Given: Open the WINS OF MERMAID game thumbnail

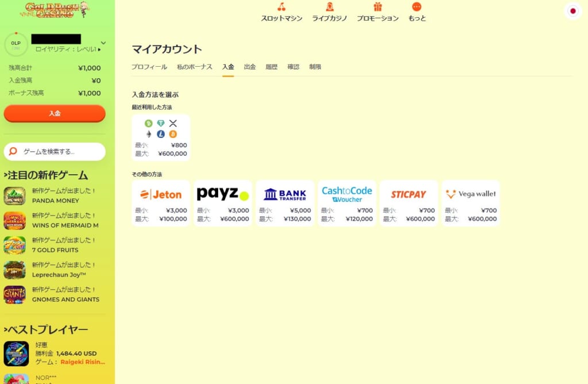Looking at the screenshot, I should pos(14,220).
